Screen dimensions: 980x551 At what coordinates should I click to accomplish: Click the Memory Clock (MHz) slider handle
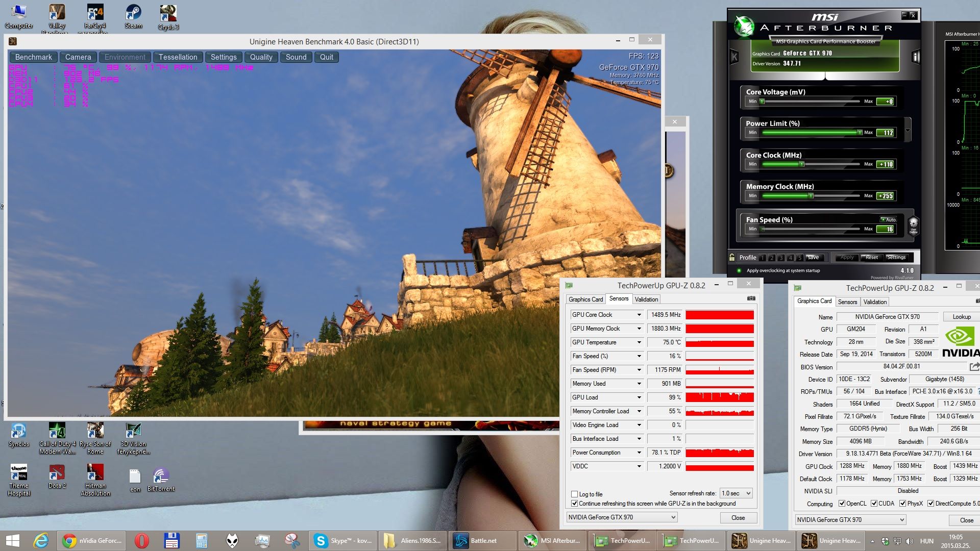(811, 196)
